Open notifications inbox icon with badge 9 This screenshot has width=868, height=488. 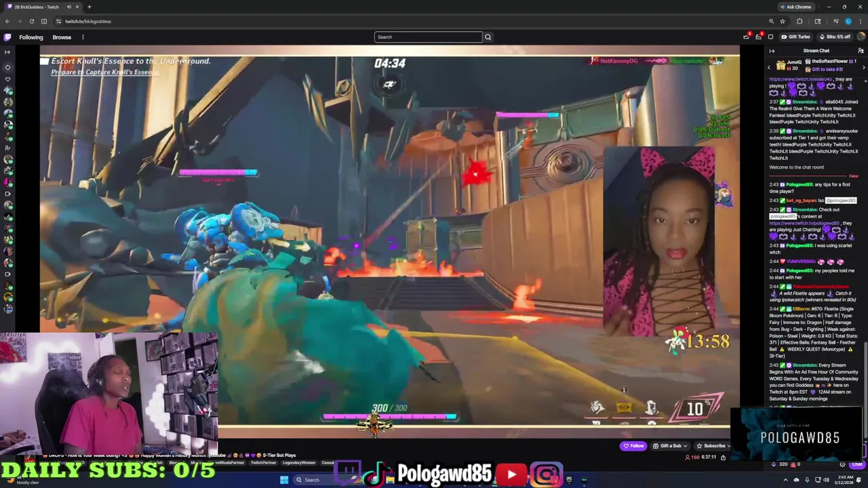(758, 37)
